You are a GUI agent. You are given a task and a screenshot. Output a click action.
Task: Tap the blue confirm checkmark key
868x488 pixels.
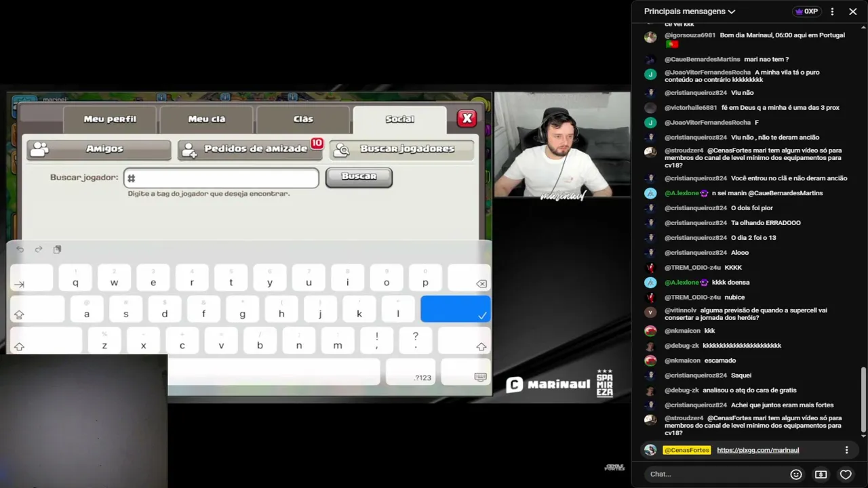tap(455, 309)
